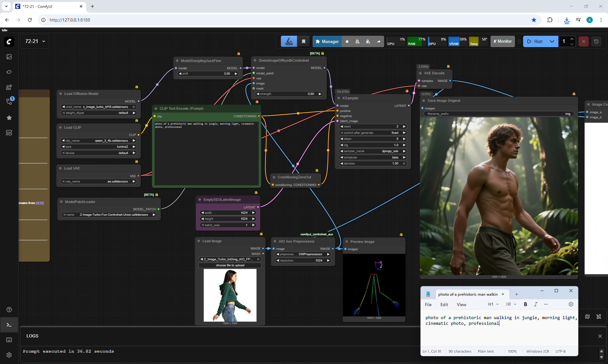Image resolution: width=608 pixels, height=364 pixels.
Task: Open the Run button dropdown arrow
Action: click(552, 41)
